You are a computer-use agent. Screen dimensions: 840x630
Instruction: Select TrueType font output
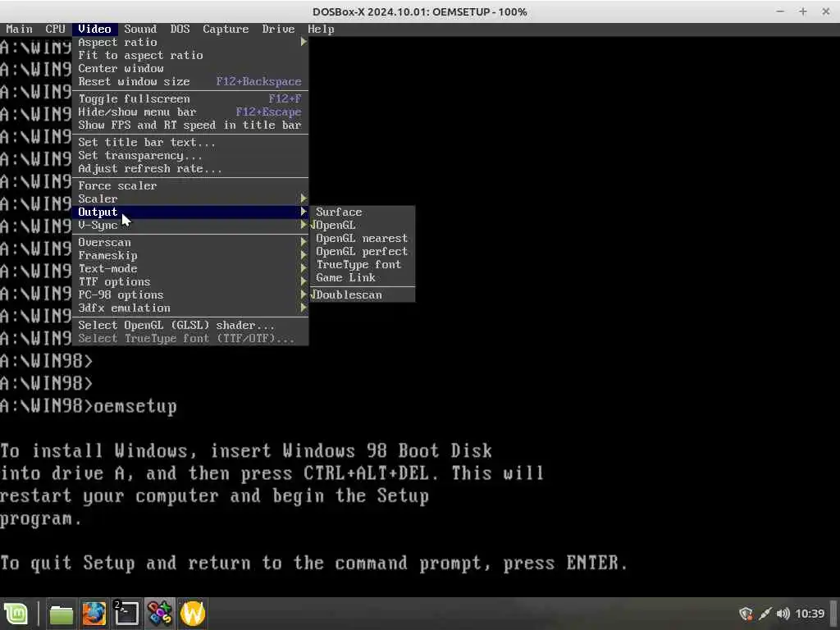pos(362,264)
